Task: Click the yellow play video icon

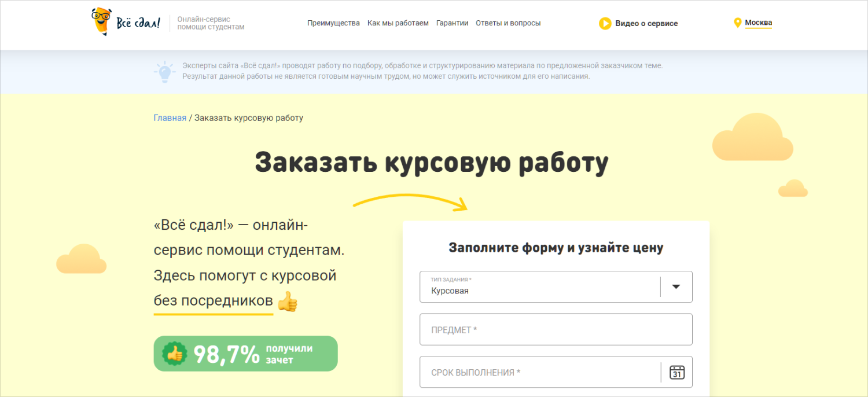Action: point(605,24)
